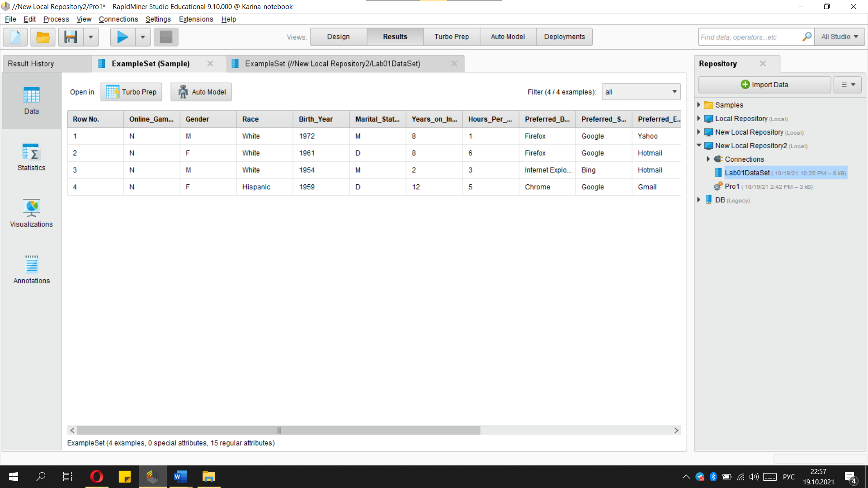Screen dimensions: 868x488
Task: Save the process with the floppy disk icon
Action: click(71, 37)
